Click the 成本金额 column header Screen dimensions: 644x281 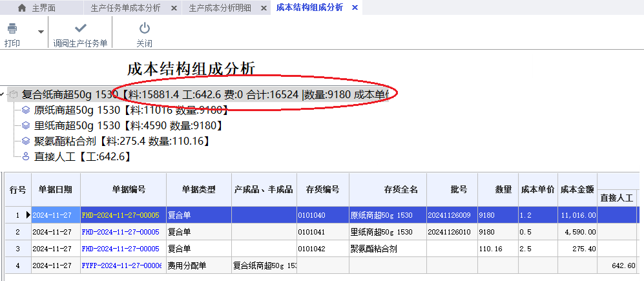[577, 190]
